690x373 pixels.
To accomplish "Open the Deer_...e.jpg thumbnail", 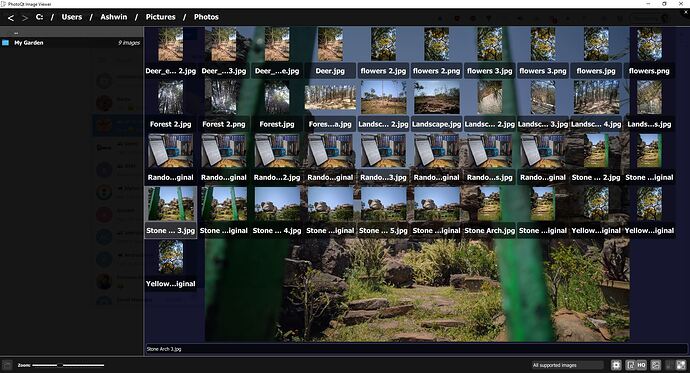I will [277, 52].
